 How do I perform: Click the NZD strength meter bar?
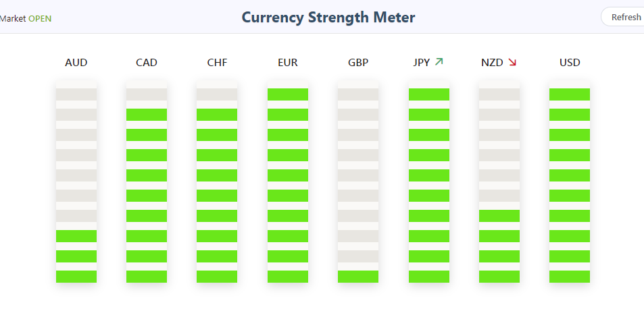pyautogui.click(x=499, y=182)
